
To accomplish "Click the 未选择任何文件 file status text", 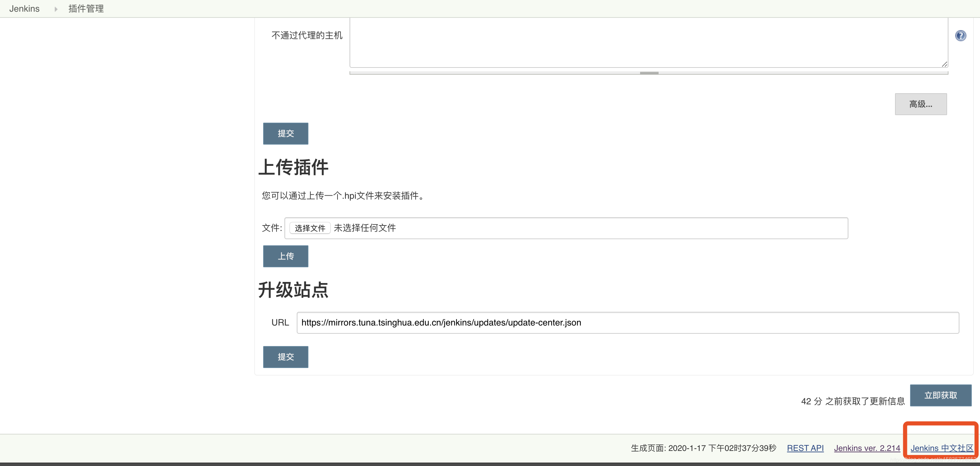I will [365, 228].
